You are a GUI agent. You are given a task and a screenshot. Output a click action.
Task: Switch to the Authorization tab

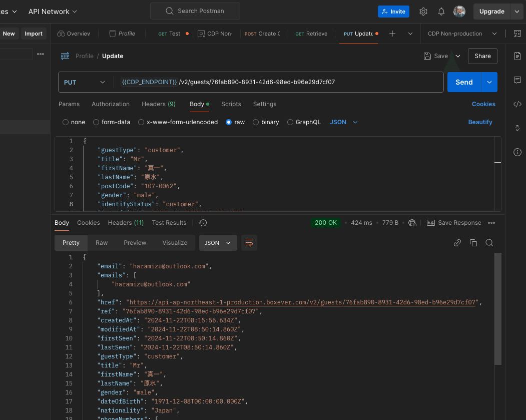(111, 104)
